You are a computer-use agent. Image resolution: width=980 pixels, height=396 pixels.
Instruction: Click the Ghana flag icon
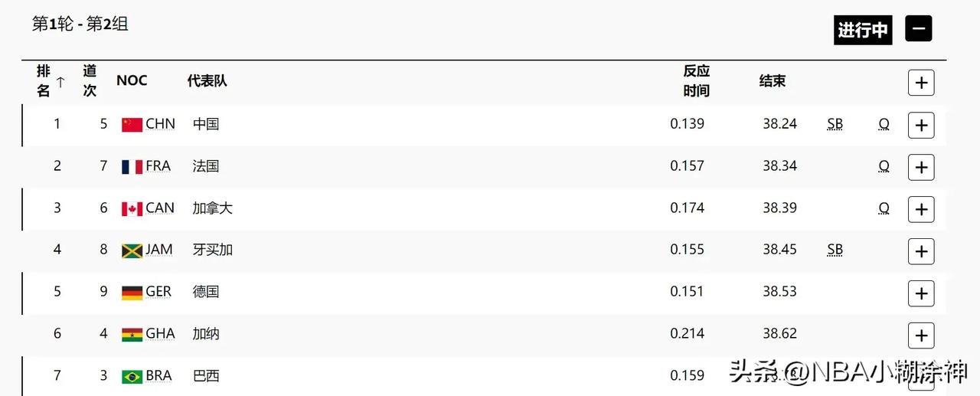(132, 335)
